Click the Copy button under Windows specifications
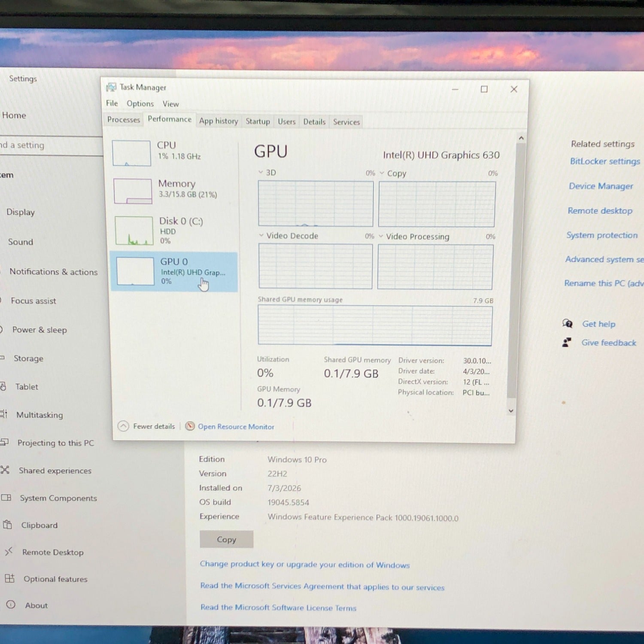Screen dimensions: 644x644 coord(226,539)
